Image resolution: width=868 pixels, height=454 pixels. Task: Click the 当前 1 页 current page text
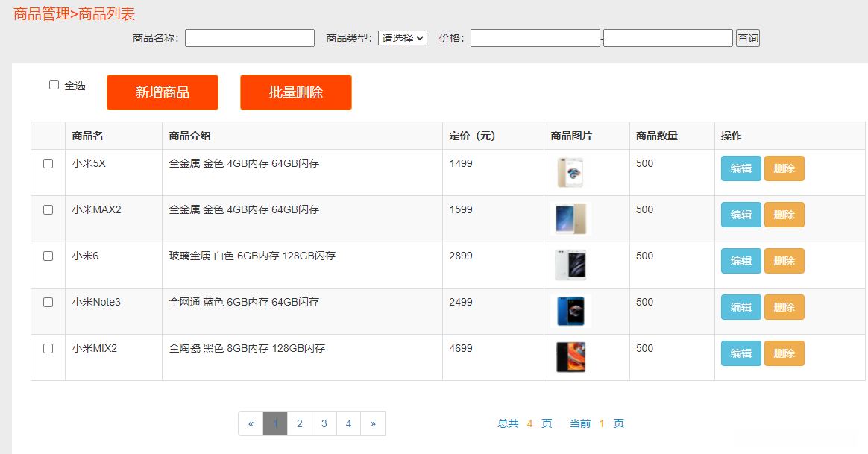pos(597,423)
